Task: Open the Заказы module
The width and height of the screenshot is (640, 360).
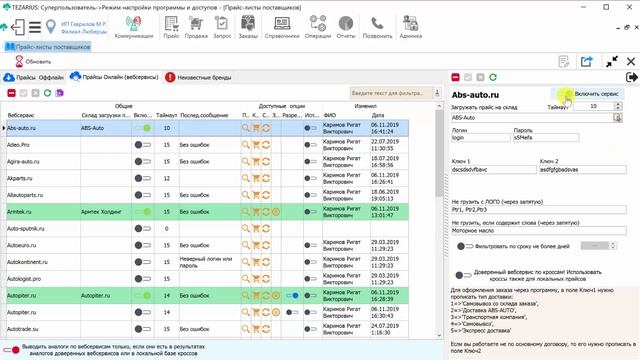Action: (x=248, y=27)
